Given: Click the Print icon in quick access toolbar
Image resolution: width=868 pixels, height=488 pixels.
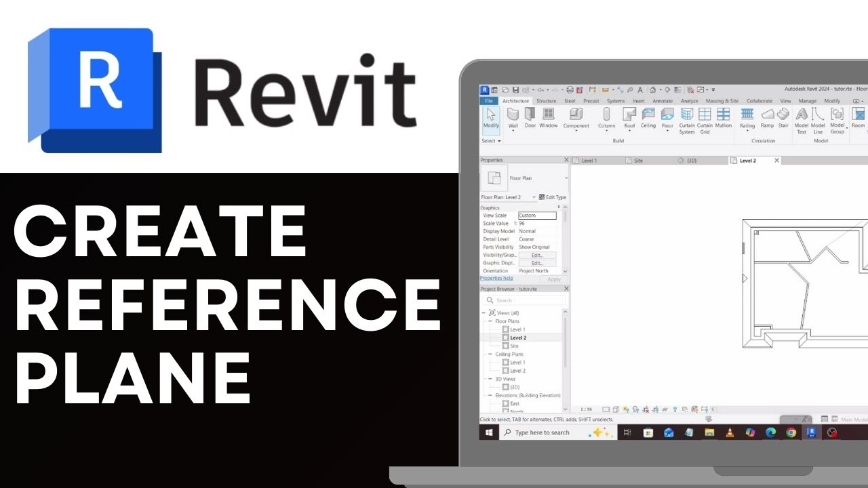Looking at the screenshot, I should pyautogui.click(x=570, y=89).
